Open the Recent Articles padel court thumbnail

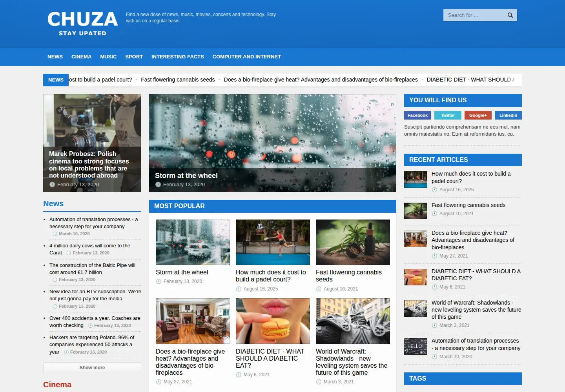pos(416,180)
